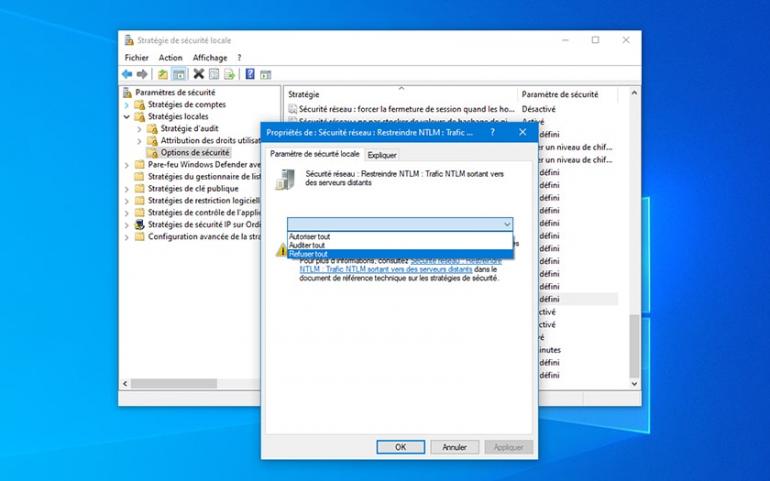Expand the 'Stratégies de comptes' tree node
The height and width of the screenshot is (481, 770).
click(126, 105)
